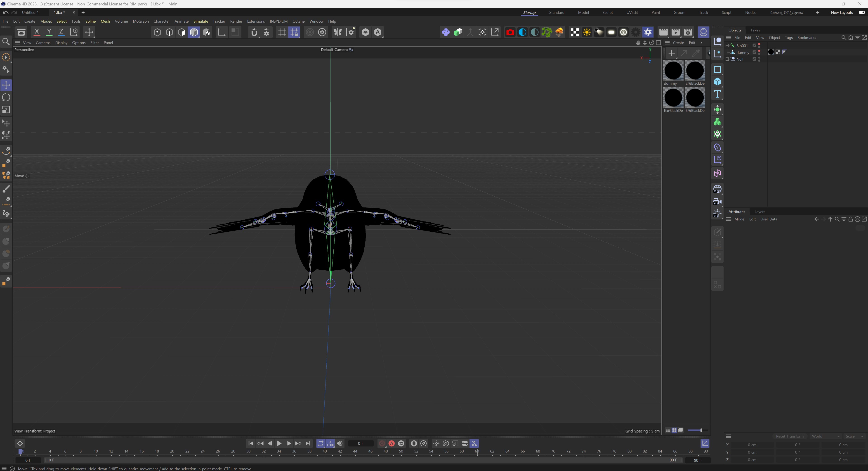Select the Rotate tool
The width and height of the screenshot is (868, 471).
tap(6, 98)
